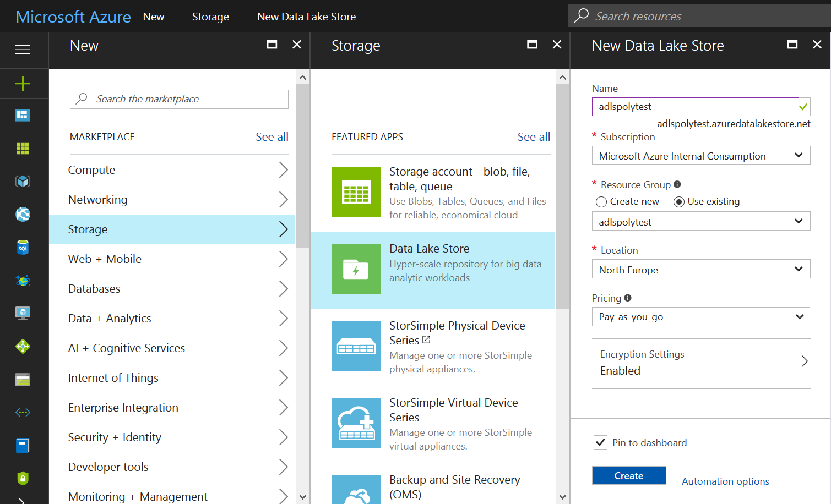831x504 pixels.
Task: Open the Virtual machines monitor icon
Action: pos(23,313)
